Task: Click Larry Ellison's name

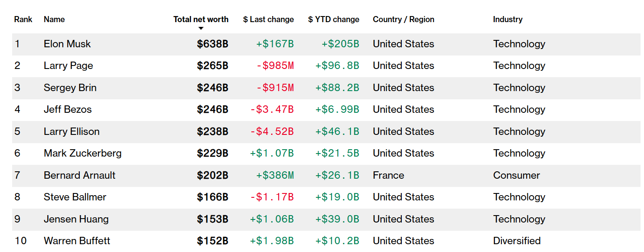Action: (72, 132)
